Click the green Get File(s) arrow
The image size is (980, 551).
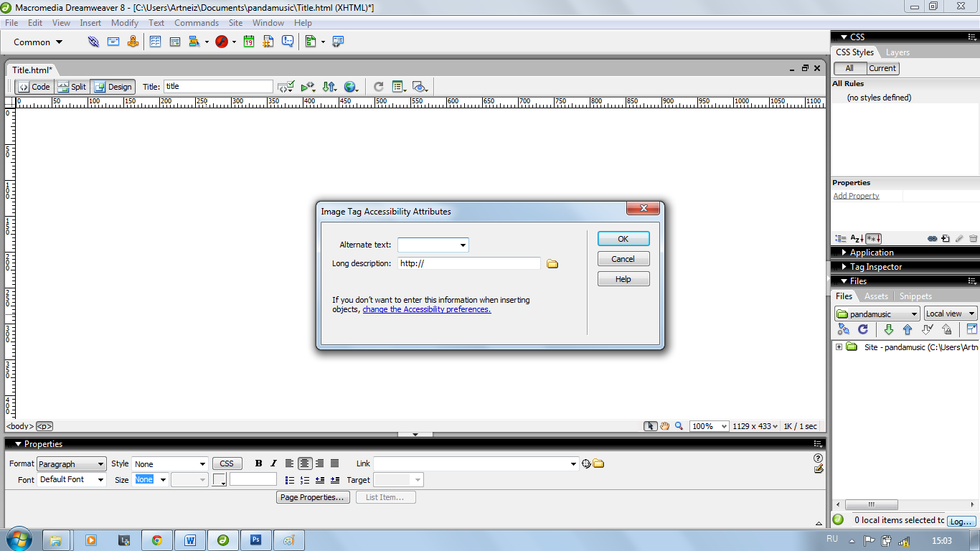pos(889,329)
